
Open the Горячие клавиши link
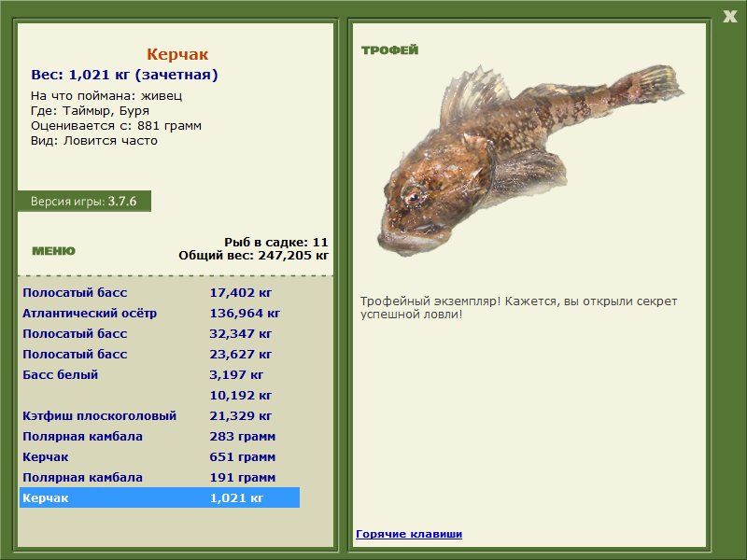(x=409, y=534)
